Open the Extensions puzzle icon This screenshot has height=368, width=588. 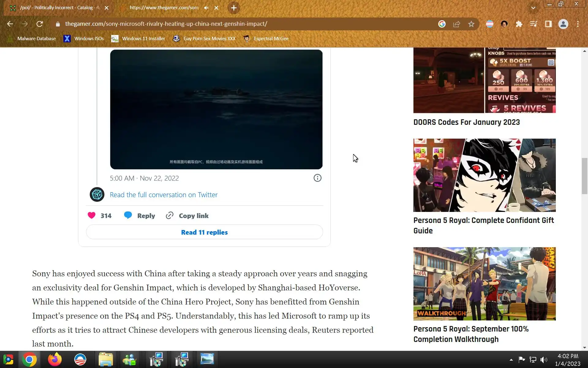pos(519,24)
